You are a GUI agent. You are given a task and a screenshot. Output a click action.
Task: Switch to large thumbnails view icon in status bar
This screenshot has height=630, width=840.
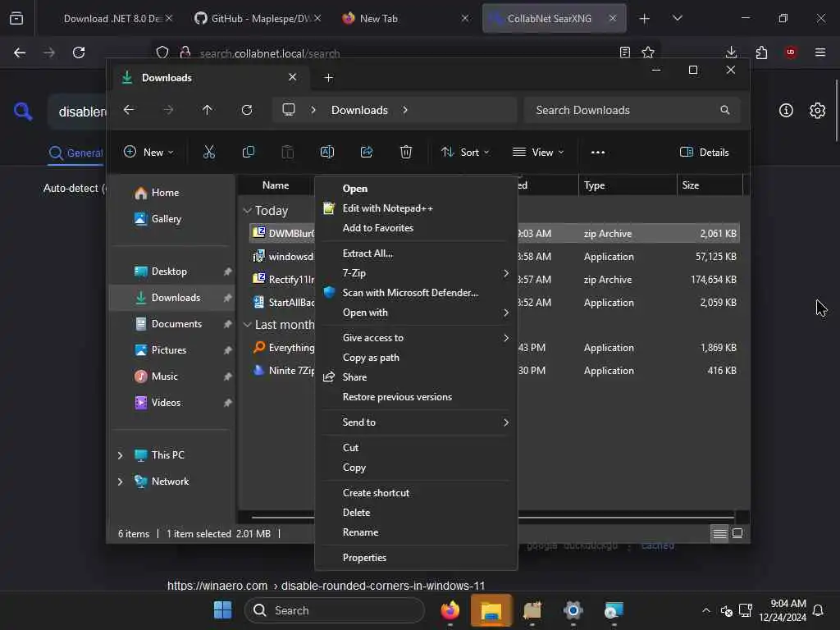[737, 533]
